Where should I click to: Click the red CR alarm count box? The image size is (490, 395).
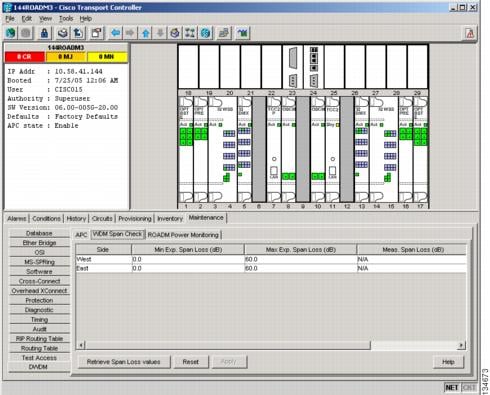point(24,57)
